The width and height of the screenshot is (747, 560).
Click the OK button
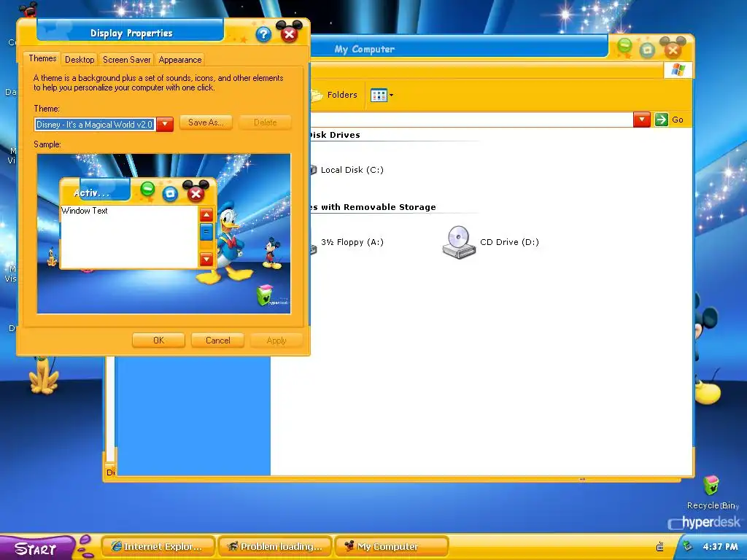158,341
